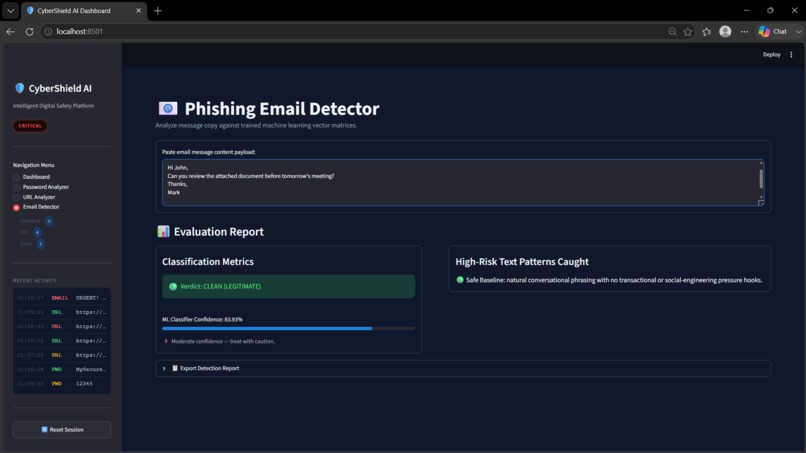
Task: Click the Reset Session button
Action: click(62, 429)
